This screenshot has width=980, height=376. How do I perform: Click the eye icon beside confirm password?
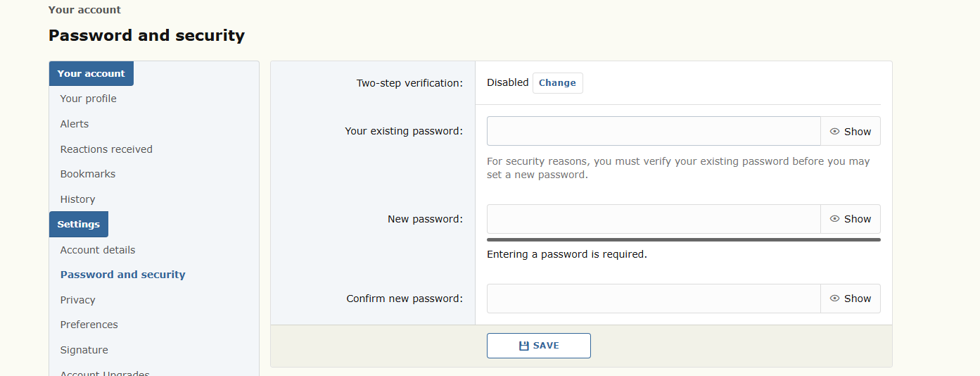tap(835, 299)
